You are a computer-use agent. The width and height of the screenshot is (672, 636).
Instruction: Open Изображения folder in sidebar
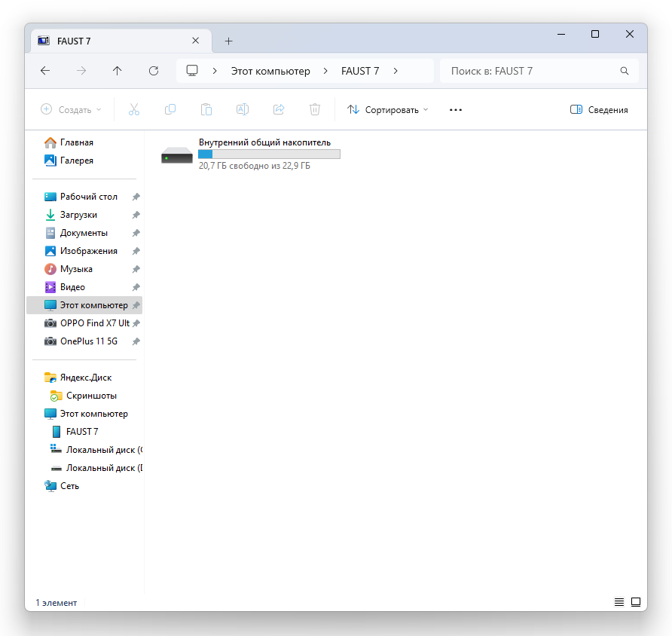click(88, 251)
